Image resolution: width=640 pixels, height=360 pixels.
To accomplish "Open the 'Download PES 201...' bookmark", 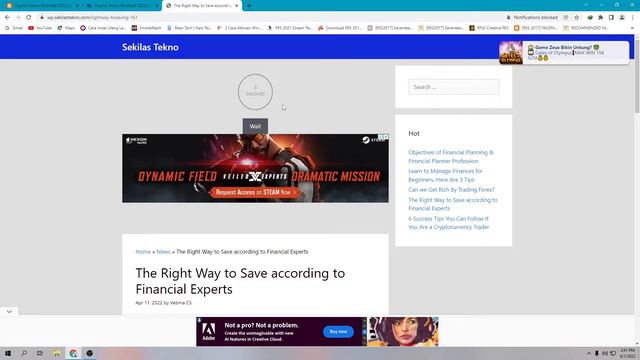I will click(340, 28).
